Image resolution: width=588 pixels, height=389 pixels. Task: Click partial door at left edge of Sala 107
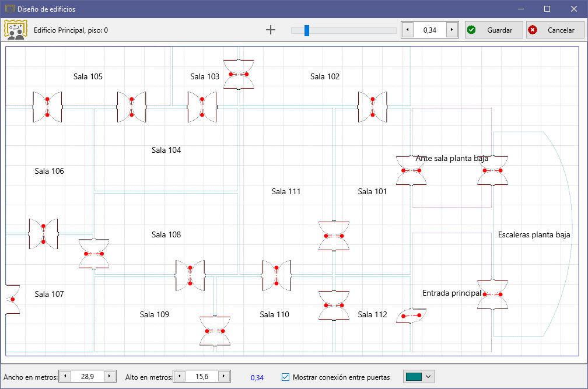pos(12,299)
